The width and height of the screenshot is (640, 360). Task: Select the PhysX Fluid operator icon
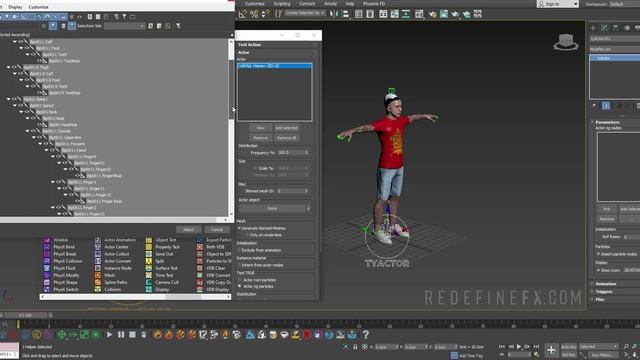(x=47, y=268)
